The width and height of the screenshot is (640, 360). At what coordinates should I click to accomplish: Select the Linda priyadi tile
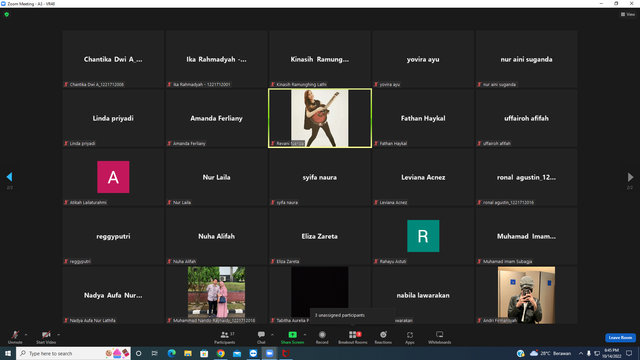tap(113, 118)
